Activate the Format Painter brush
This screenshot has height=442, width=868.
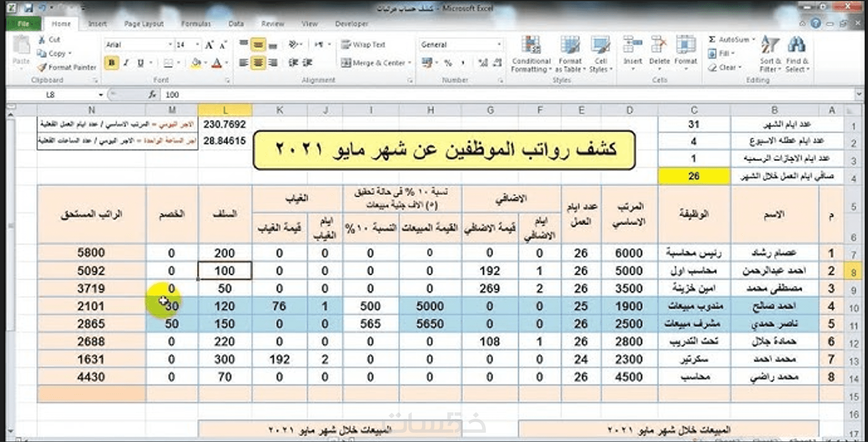(x=42, y=67)
